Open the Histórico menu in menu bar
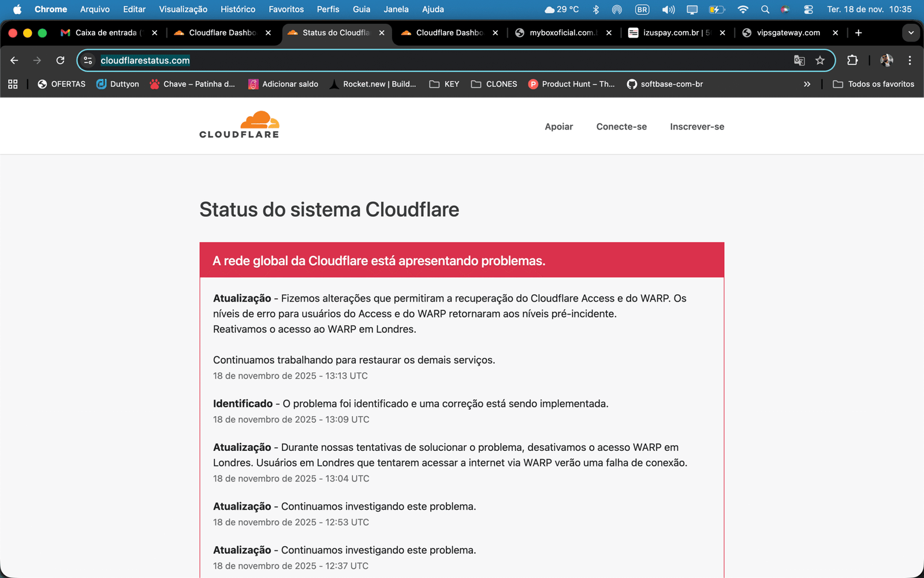 237,9
